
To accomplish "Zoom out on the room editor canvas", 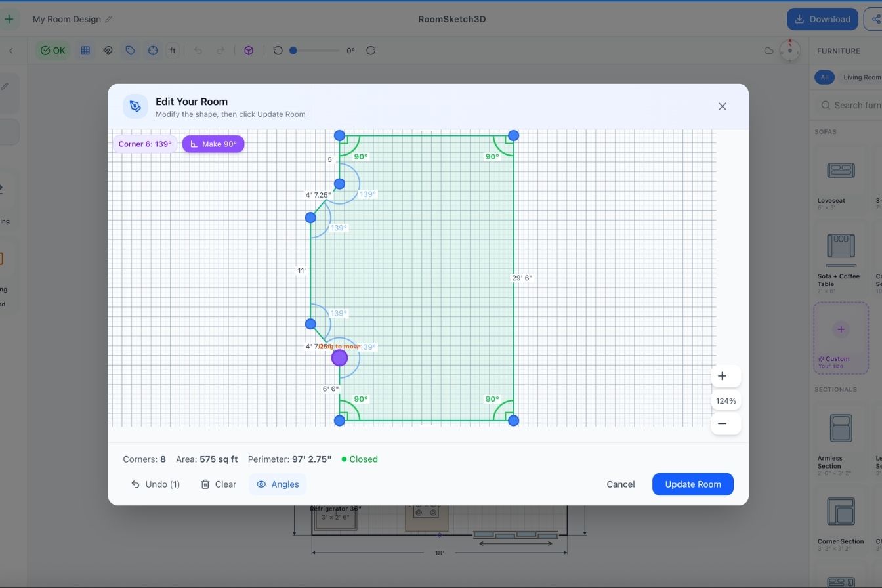I will (722, 423).
